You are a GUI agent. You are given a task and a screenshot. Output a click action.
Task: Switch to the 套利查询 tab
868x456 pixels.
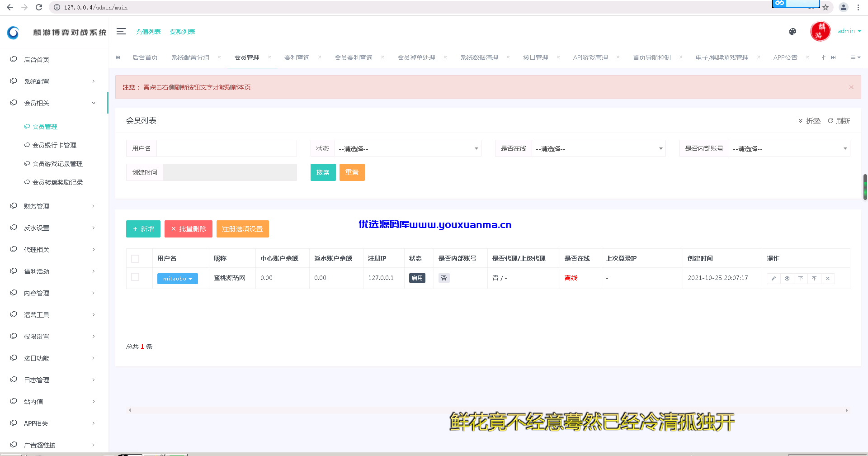coord(297,57)
